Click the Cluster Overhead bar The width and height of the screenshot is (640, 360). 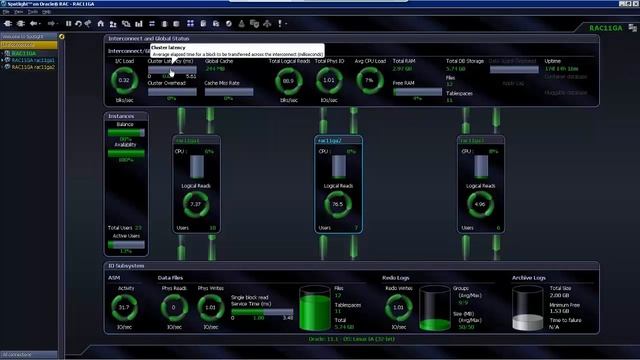click(x=172, y=92)
